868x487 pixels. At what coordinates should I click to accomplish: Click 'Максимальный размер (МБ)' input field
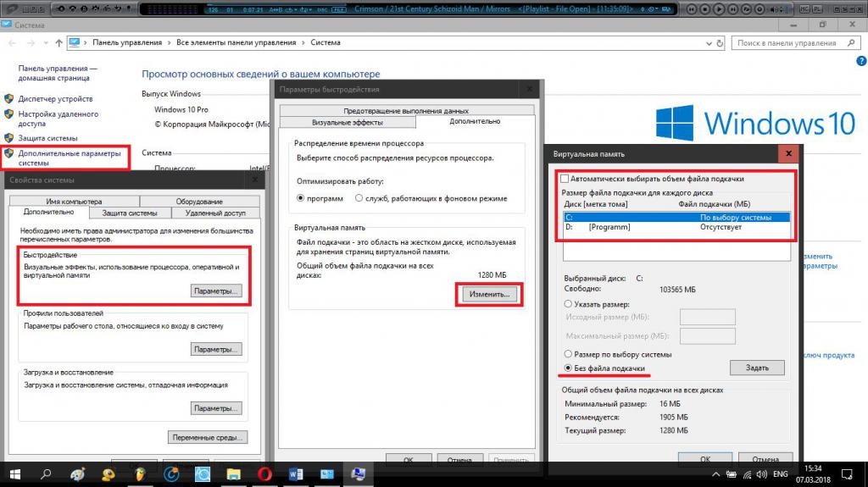708,336
